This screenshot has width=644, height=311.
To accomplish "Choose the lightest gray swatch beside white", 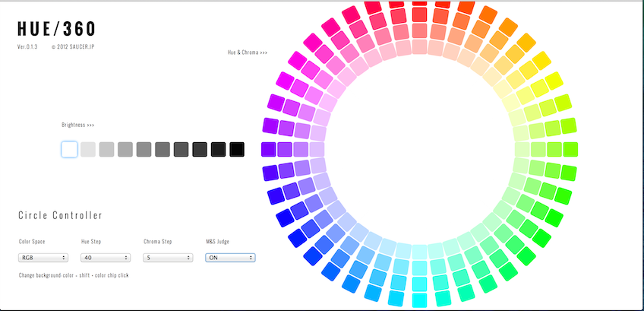I will (x=88, y=149).
